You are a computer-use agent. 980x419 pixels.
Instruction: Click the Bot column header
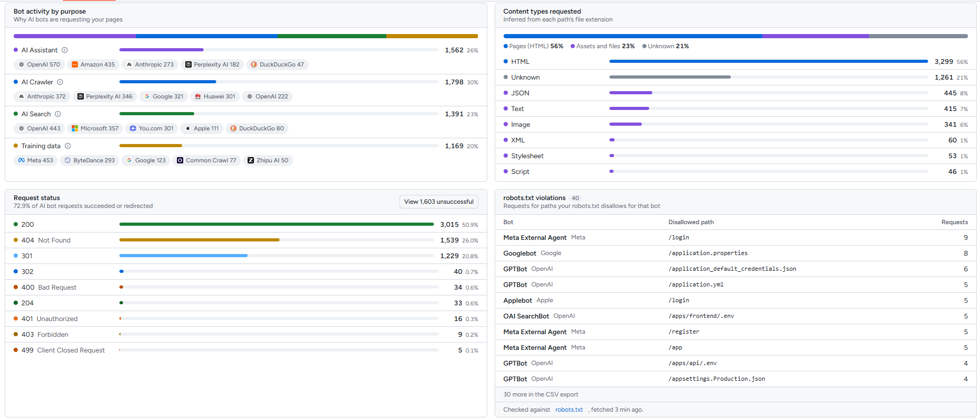508,223
